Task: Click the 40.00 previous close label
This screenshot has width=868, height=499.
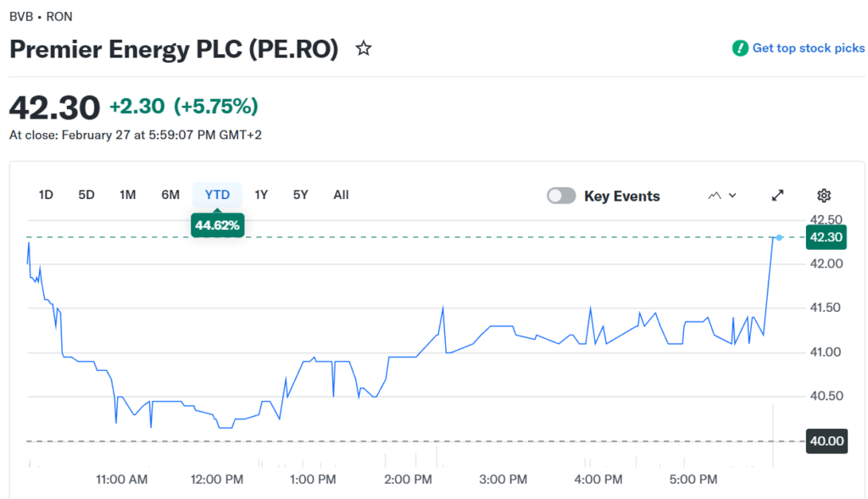Action: (x=826, y=441)
